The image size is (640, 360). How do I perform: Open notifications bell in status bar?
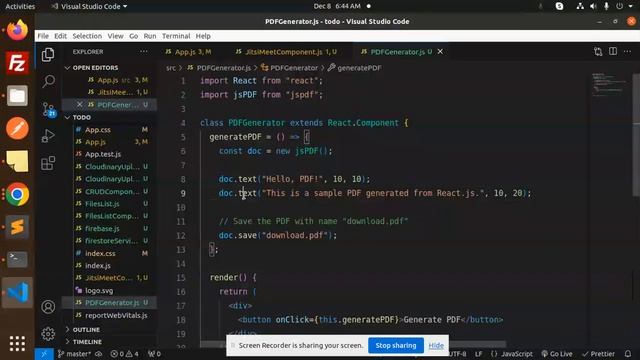click(628, 354)
